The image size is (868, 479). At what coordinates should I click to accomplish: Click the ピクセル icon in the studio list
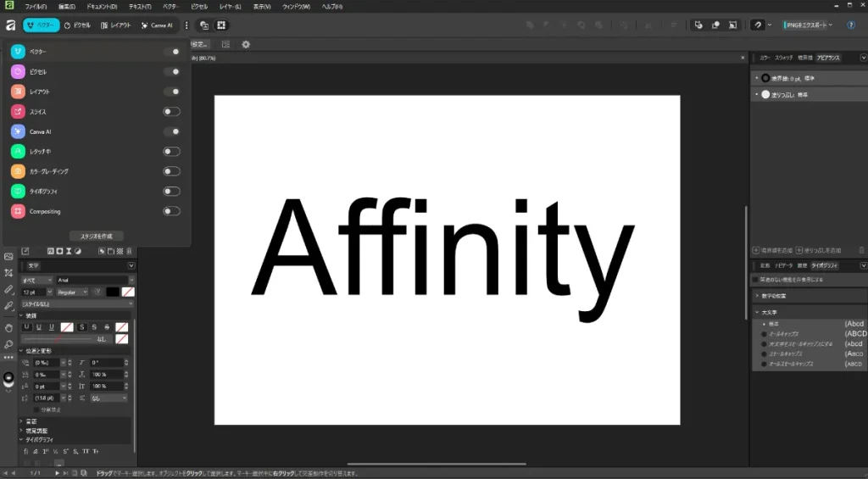19,72
